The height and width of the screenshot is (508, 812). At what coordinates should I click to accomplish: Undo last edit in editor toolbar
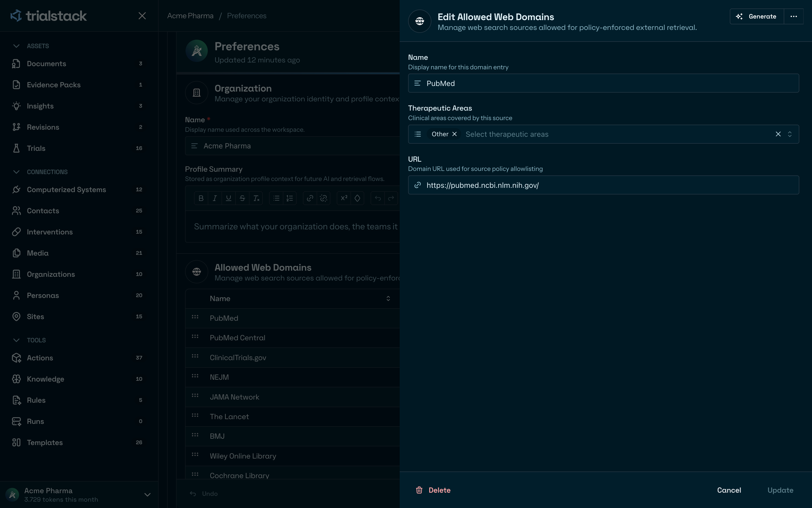378,198
